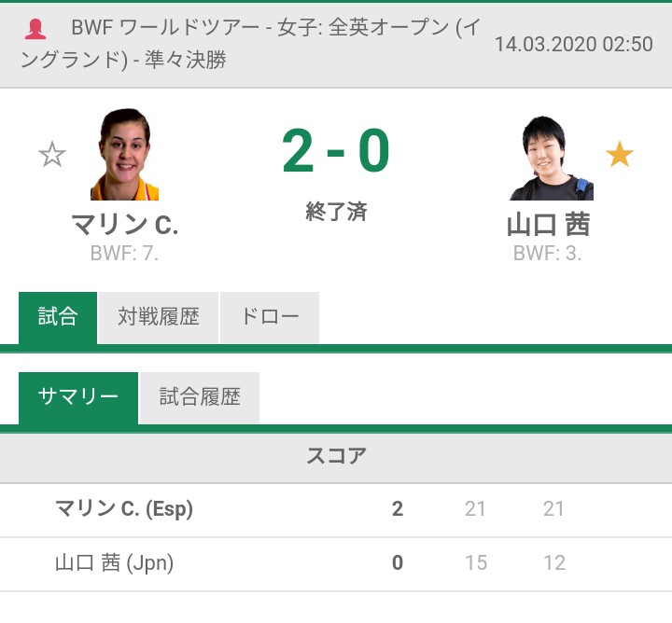Select the 試合 tab
Screen dimensions: 672x623
[x=58, y=317]
